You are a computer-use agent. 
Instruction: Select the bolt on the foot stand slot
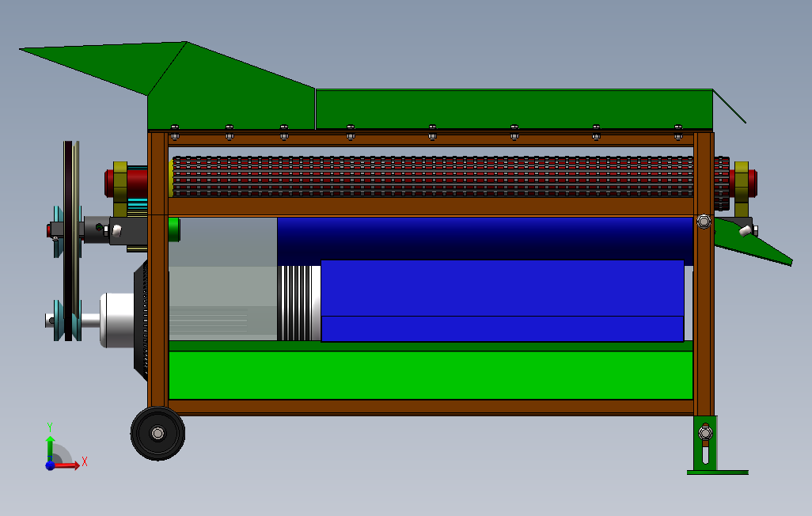(x=705, y=433)
